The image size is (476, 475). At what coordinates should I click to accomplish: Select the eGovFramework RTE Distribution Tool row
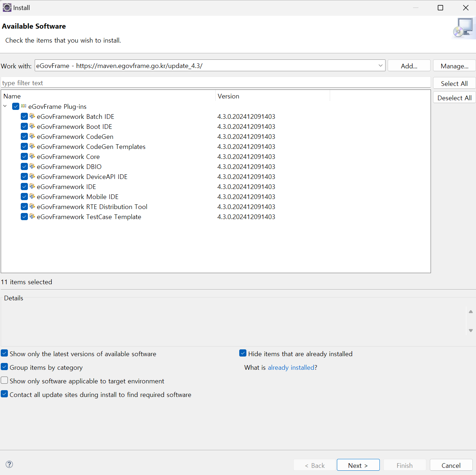[x=92, y=207]
